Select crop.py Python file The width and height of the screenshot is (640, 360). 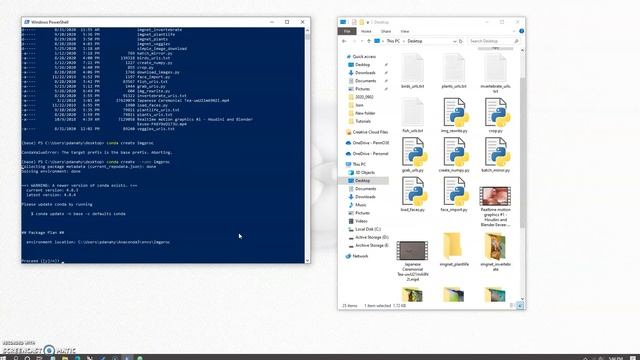pos(496,116)
